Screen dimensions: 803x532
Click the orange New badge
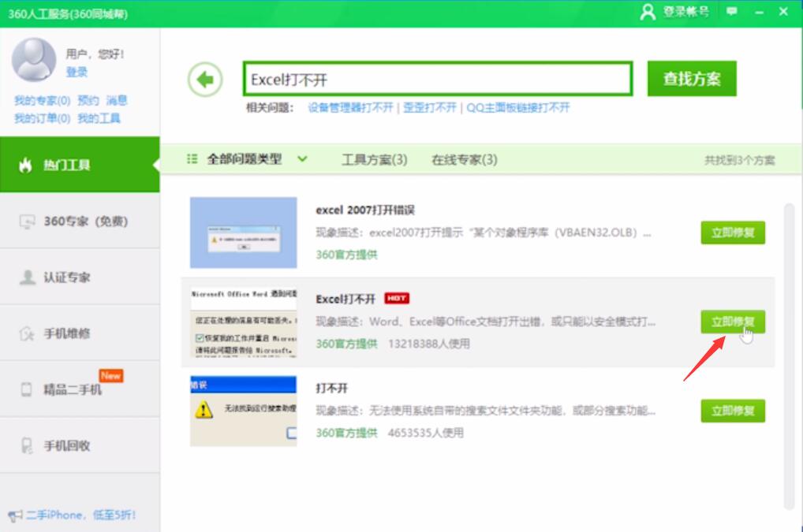point(110,376)
